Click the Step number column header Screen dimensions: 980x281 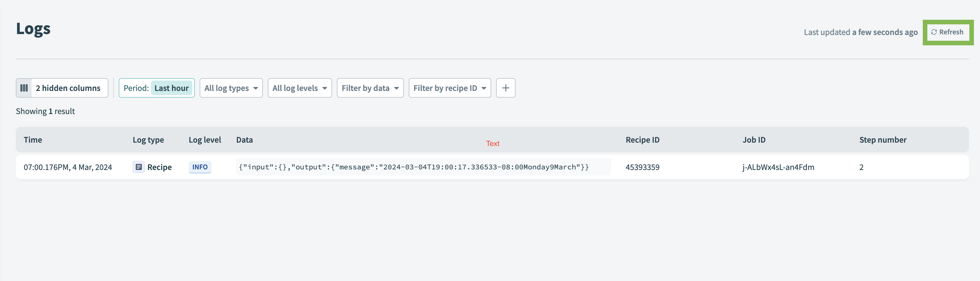882,140
